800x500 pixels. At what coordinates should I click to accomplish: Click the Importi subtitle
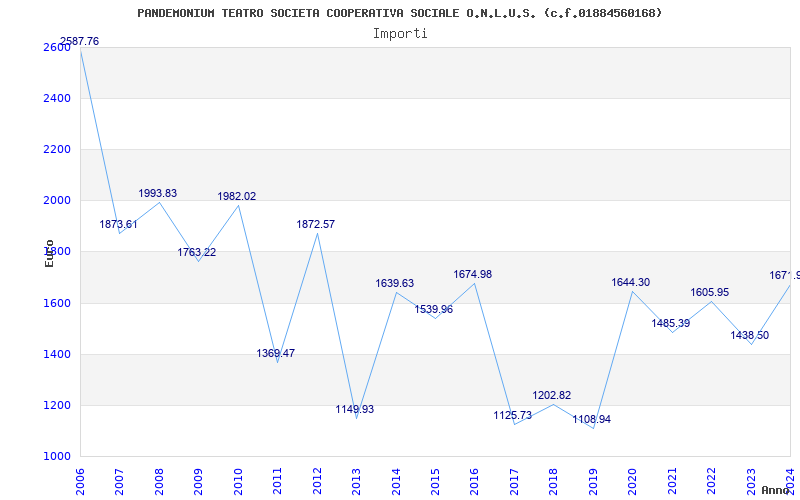pos(400,34)
